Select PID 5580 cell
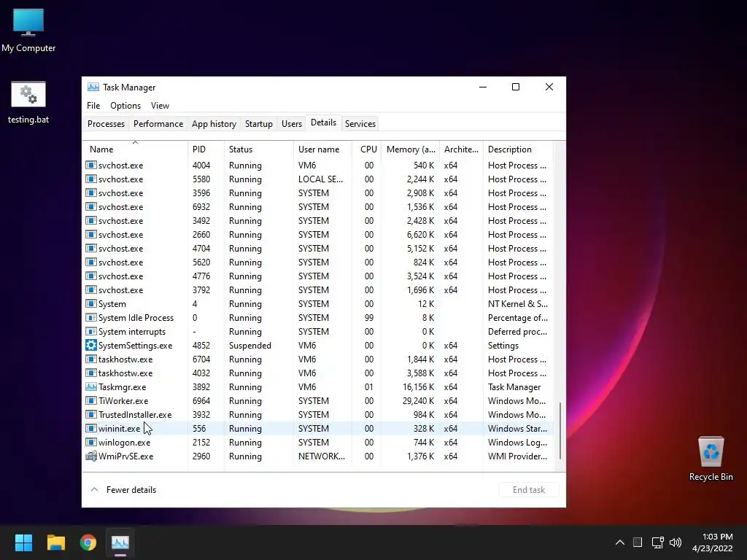This screenshot has width=747, height=560. coord(201,179)
